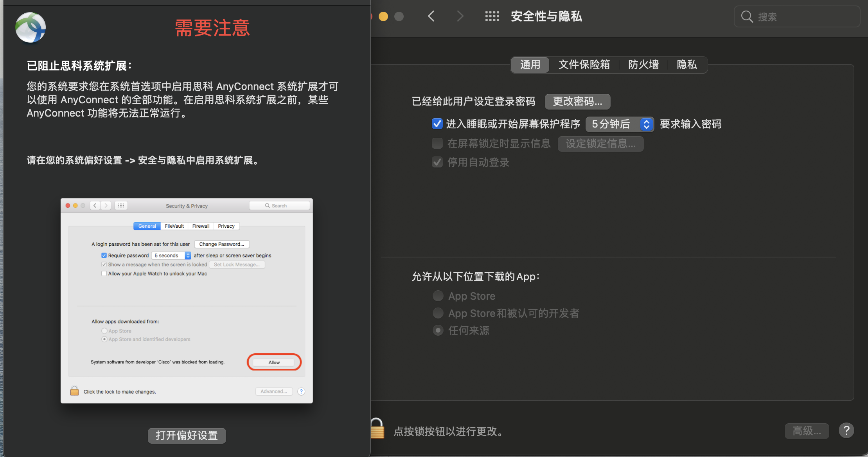Viewport: 868px width, 457px height.
Task: Switch to the 隐私 tab
Action: tap(687, 65)
